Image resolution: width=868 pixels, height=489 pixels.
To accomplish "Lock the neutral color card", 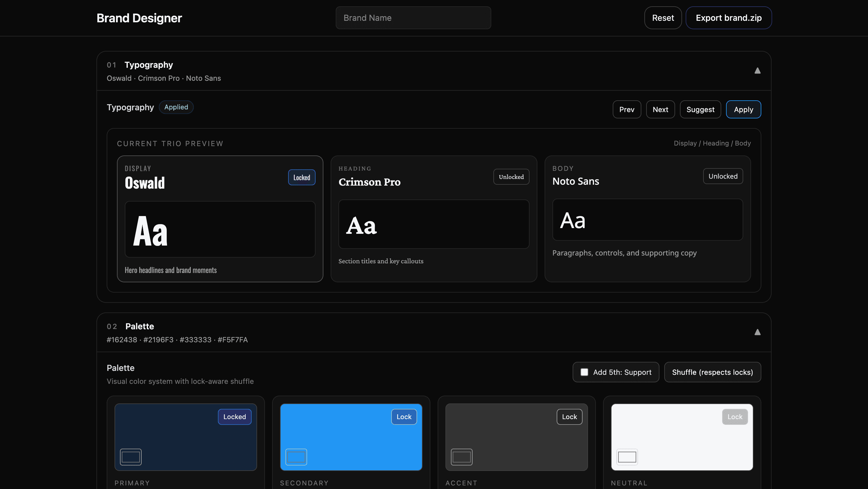I will coord(734,417).
